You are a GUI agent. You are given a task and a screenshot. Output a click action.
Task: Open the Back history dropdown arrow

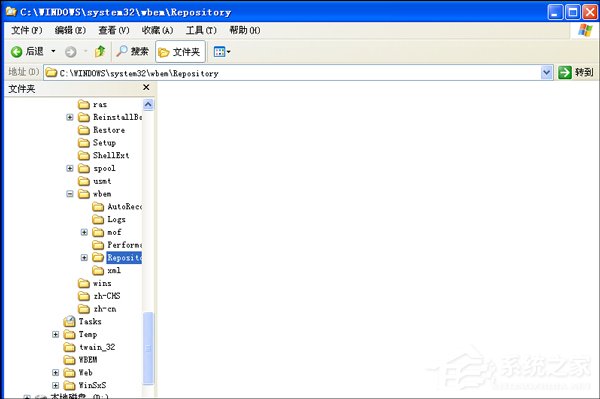[53, 51]
